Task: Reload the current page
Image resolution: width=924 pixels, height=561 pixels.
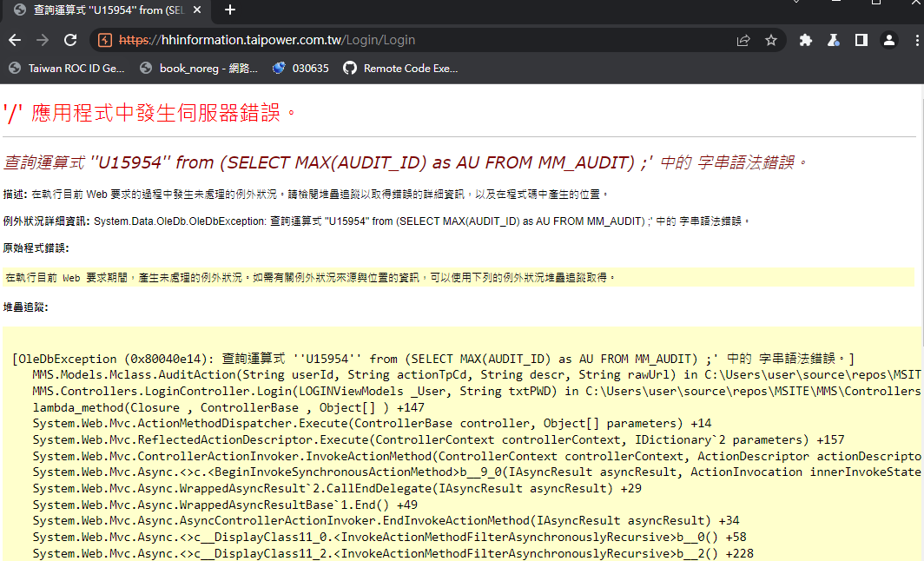Action: [x=70, y=40]
